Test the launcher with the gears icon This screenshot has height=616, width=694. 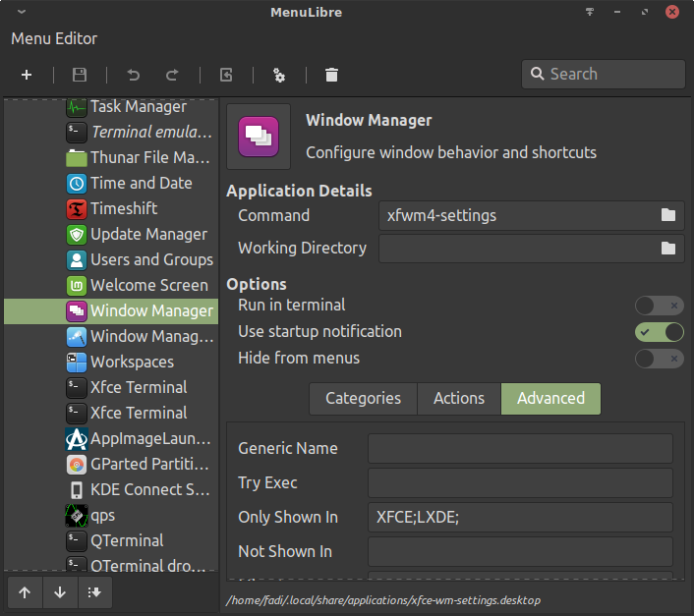(279, 75)
